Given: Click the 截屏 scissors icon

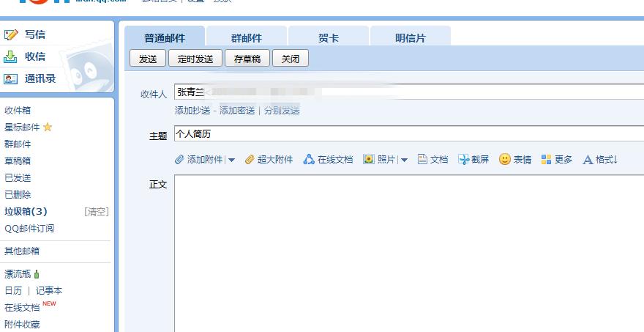Looking at the screenshot, I should [464, 160].
